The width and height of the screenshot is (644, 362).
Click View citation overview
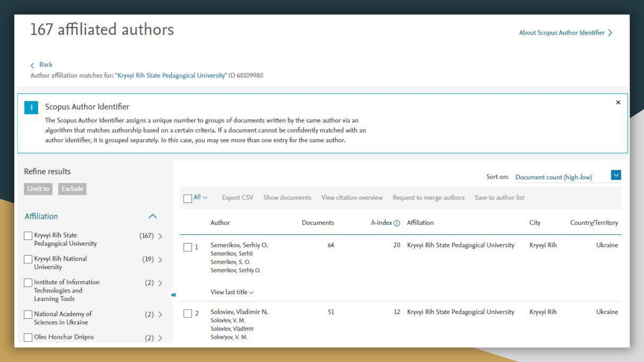(x=352, y=198)
